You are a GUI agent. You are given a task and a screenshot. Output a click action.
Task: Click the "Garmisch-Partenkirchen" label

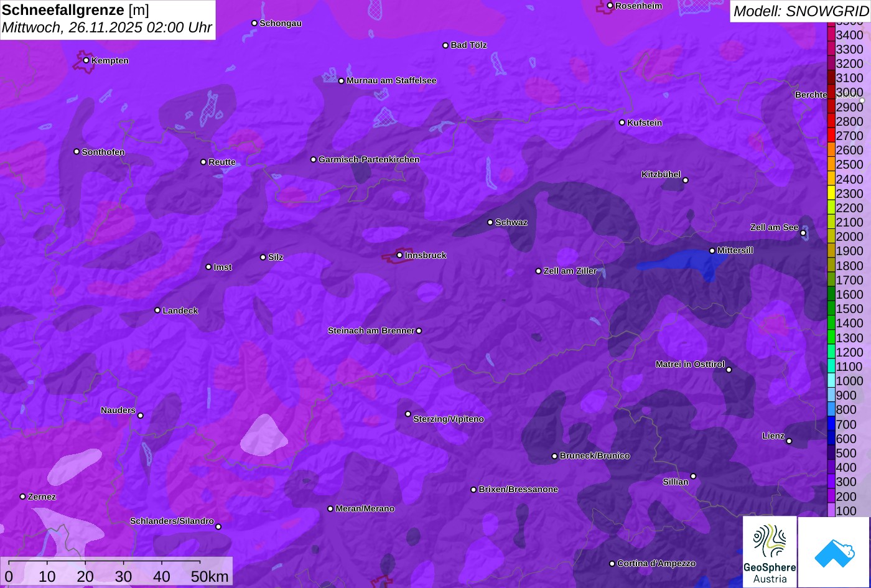tap(369, 160)
